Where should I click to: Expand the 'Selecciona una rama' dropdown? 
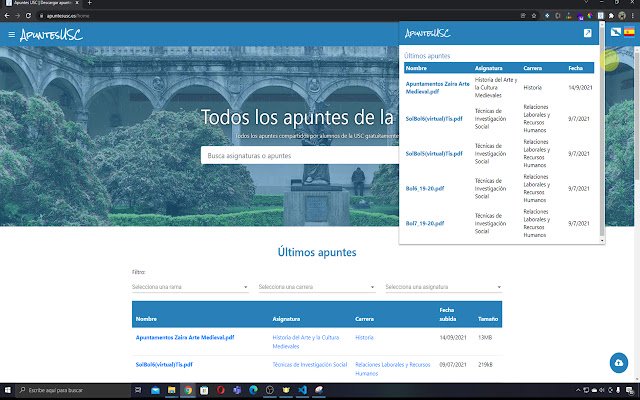pyautogui.click(x=190, y=287)
